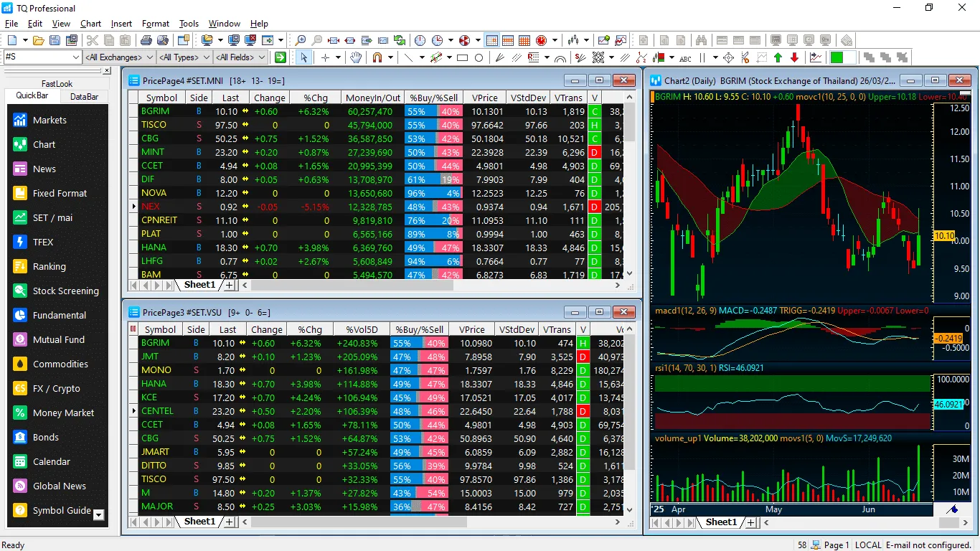Open the Chart panel in QuickBar
This screenshot has height=551, width=980.
(43, 144)
